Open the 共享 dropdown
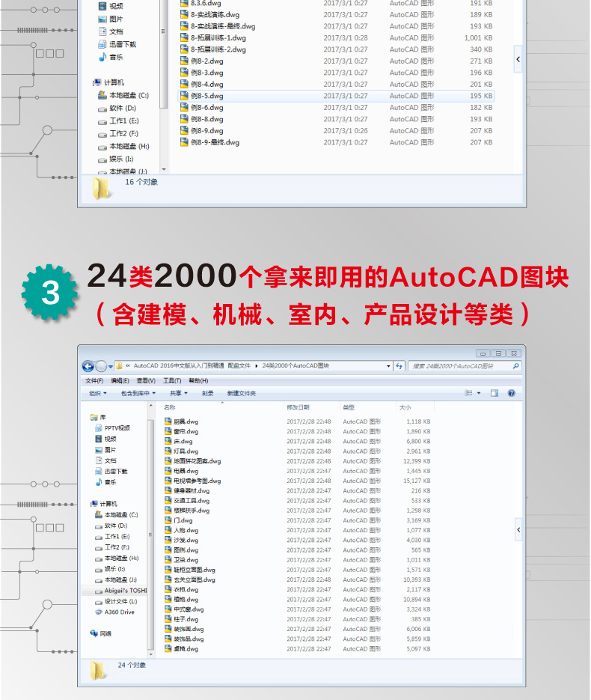The width and height of the screenshot is (591, 700). pyautogui.click(x=178, y=393)
